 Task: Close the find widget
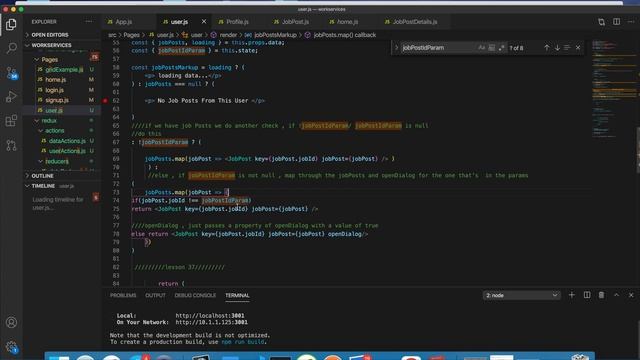click(578, 48)
